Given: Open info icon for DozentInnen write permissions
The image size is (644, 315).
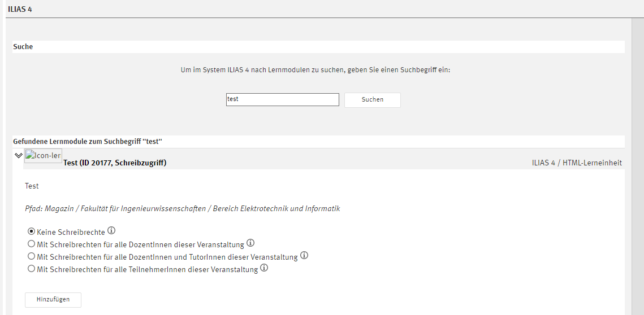Looking at the screenshot, I should 250,243.
